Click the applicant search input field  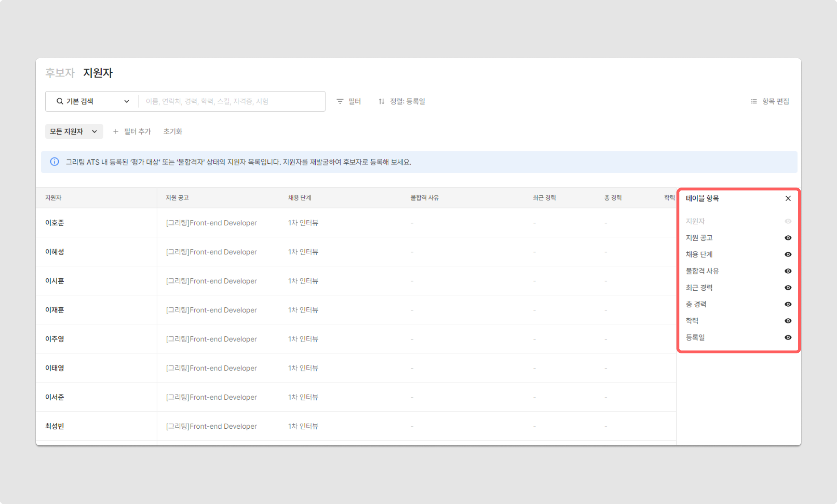(232, 101)
